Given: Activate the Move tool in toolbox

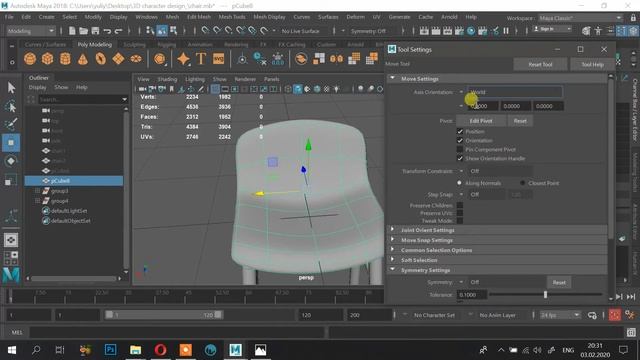Looking at the screenshot, I should click(x=11, y=142).
